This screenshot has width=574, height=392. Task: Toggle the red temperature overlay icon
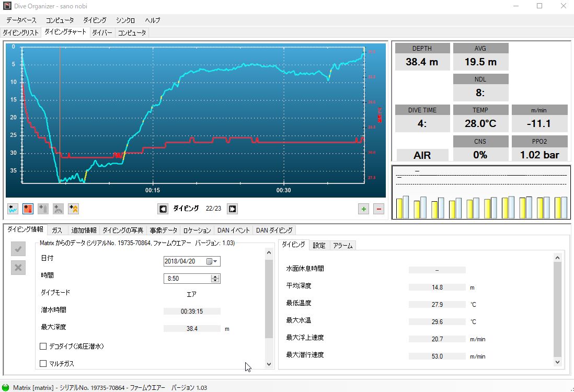pyautogui.click(x=28, y=209)
